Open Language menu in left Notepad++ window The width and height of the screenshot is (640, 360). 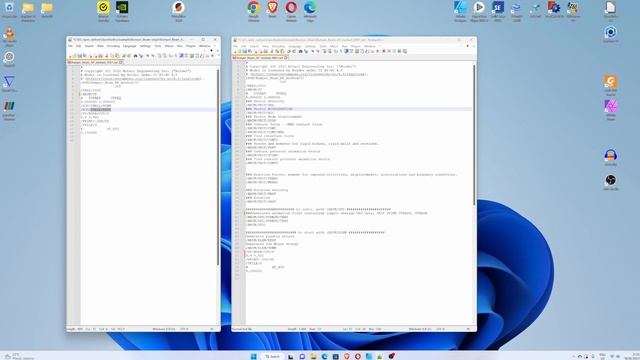pos(129,46)
